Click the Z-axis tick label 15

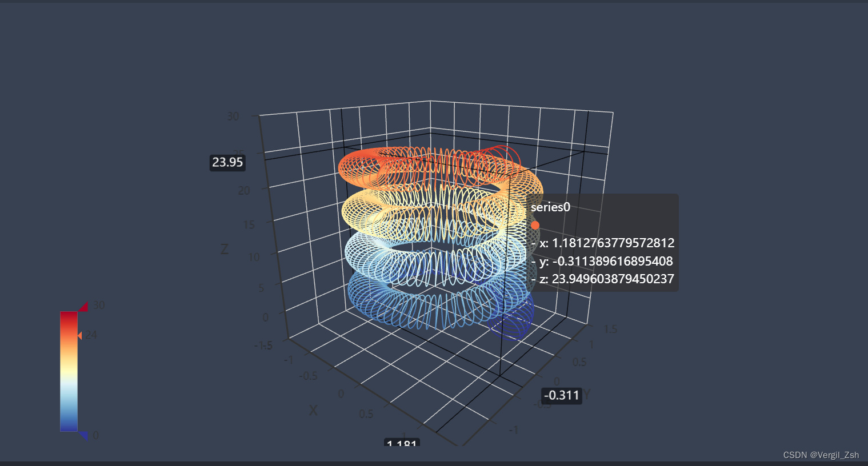[249, 224]
